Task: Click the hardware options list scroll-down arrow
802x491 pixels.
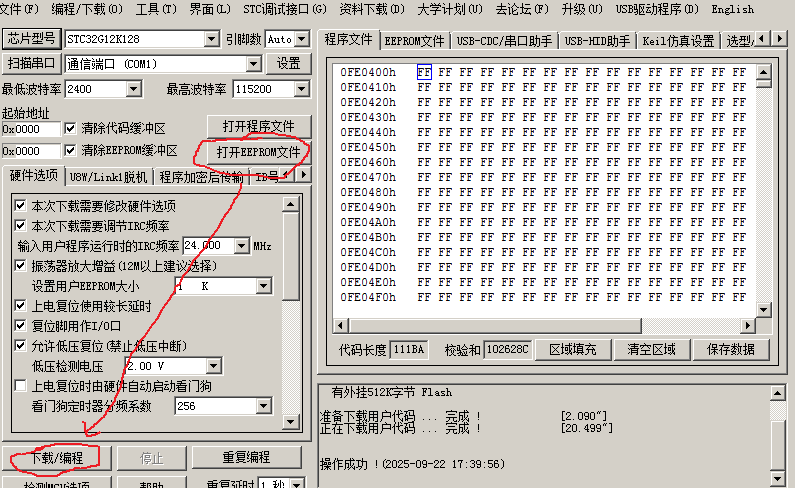Action: coord(291,420)
